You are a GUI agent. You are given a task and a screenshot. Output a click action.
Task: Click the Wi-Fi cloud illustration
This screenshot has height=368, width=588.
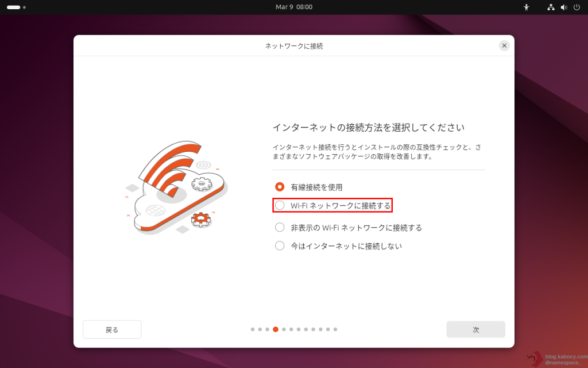[175, 187]
